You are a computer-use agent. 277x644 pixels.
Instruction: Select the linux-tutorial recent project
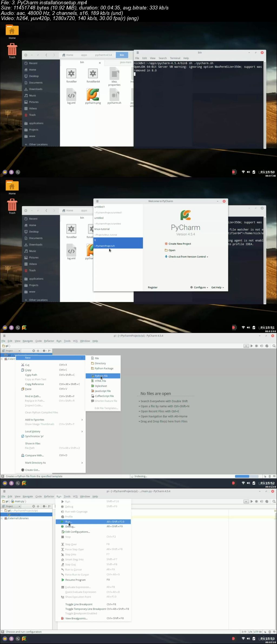[x=118, y=232]
